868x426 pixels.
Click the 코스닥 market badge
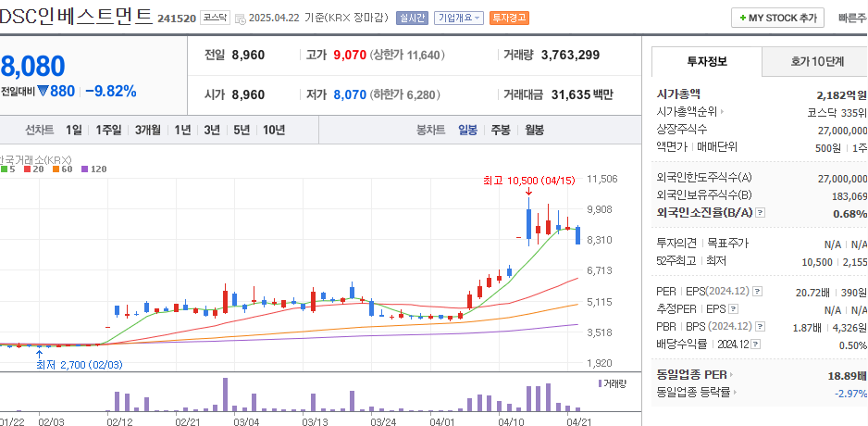tap(215, 18)
